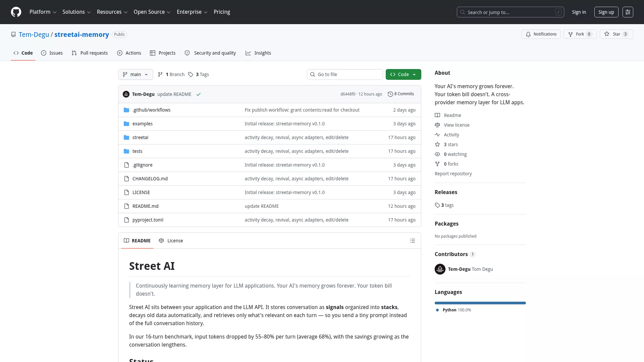Click the Notifications bell button
Screen dimensions: 644x362
pos(541,34)
